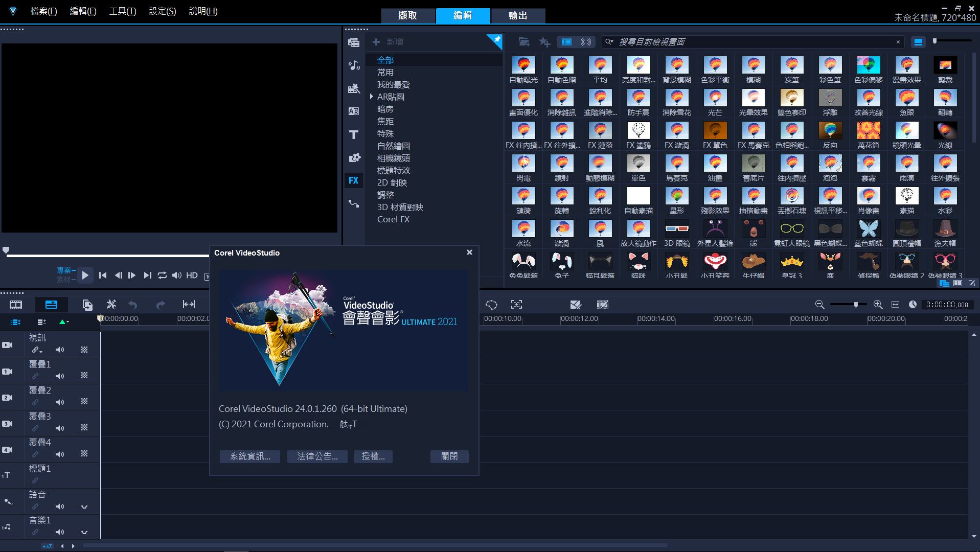980x552 pixels.
Task: Click the add new folder icon
Action: pos(524,42)
